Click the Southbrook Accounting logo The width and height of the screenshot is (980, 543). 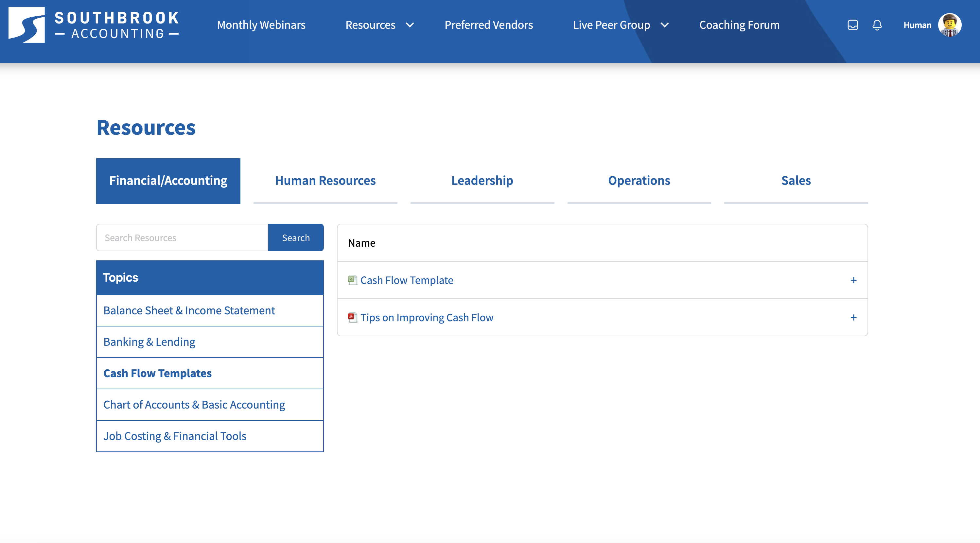94,25
